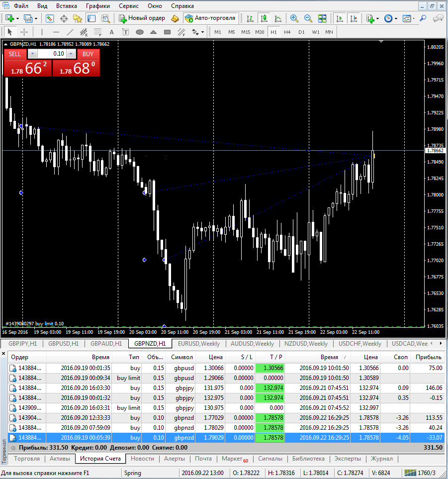Image resolution: width=448 pixels, height=479 pixels.
Task: Open the Сервис menu
Action: tap(129, 6)
